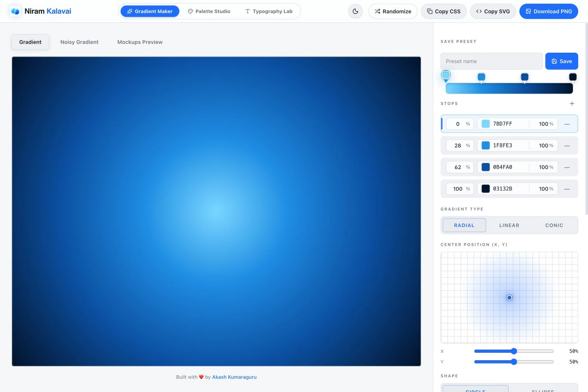The width and height of the screenshot is (588, 392).
Task: Open color picker for 1F8FE3 swatch
Action: coord(486,145)
